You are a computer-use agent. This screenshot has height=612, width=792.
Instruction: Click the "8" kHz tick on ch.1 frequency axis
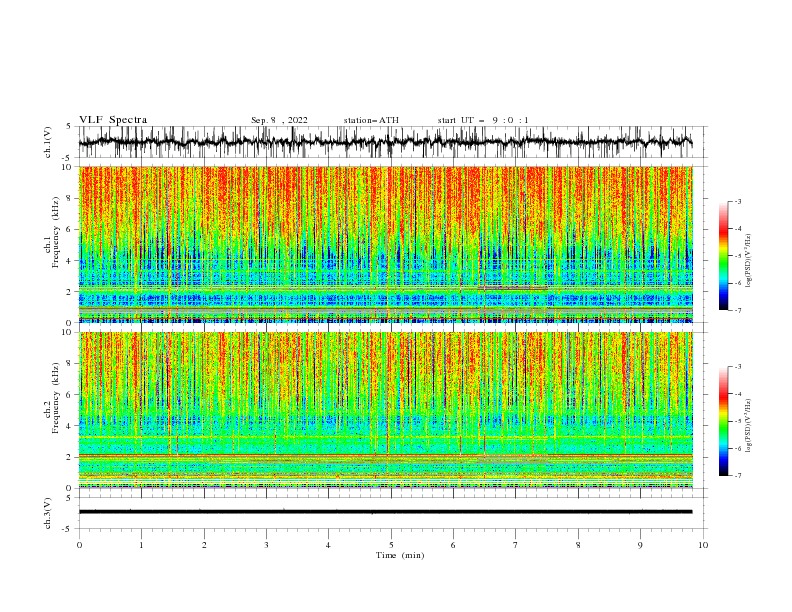pos(69,198)
